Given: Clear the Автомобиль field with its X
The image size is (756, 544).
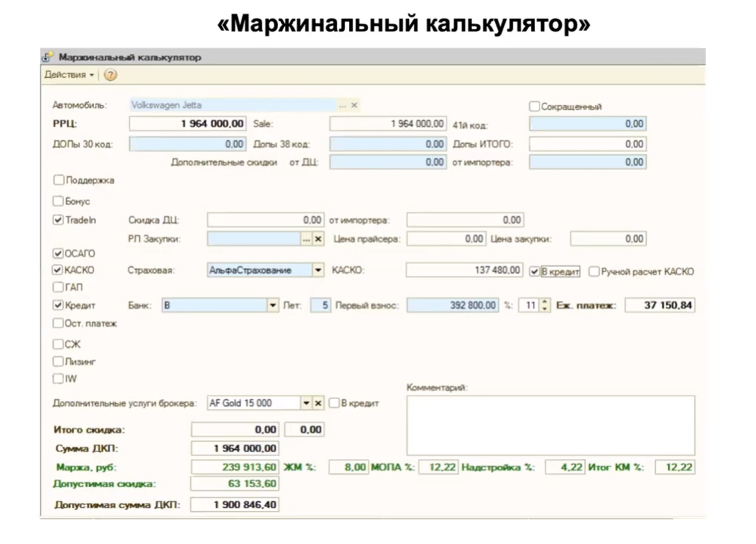Looking at the screenshot, I should pyautogui.click(x=354, y=105).
